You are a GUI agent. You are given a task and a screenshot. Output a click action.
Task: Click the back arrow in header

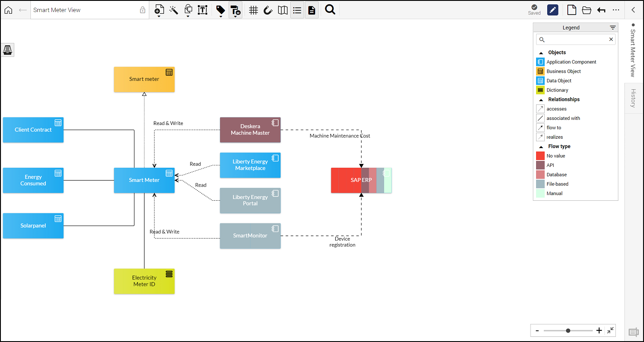point(23,10)
